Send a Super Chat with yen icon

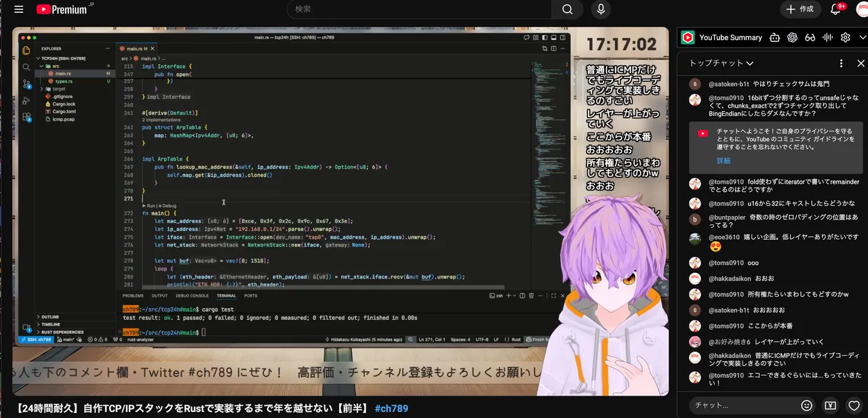tap(830, 405)
